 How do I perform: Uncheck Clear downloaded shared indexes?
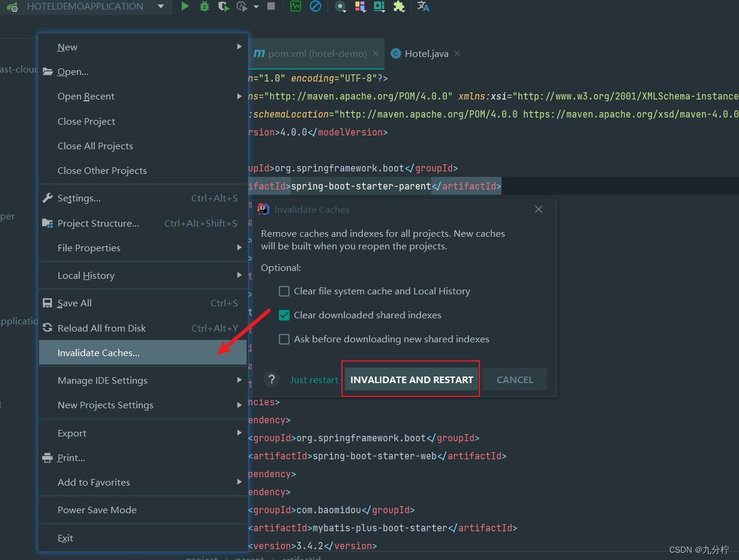[284, 315]
